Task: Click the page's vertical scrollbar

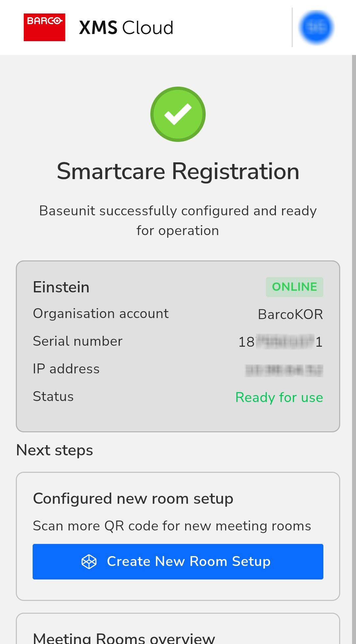Action: click(x=354, y=329)
